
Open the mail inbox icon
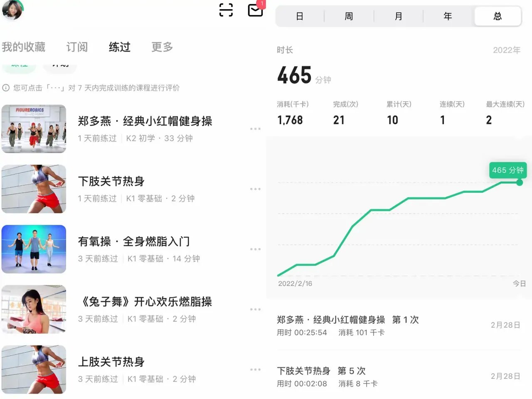[255, 10]
